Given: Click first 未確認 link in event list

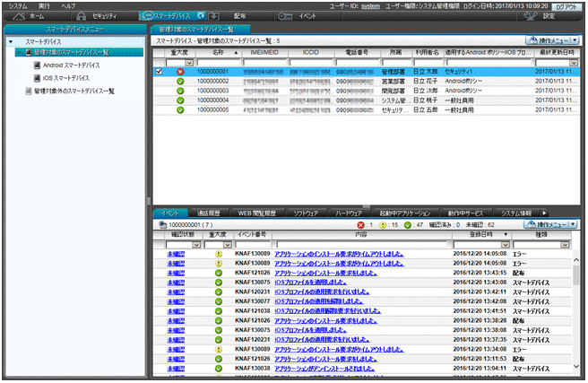Looking at the screenshot, I should (177, 255).
